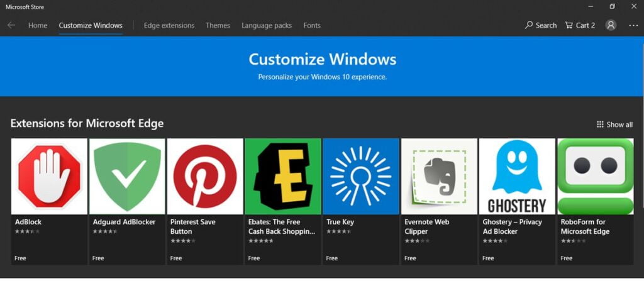Click the RoboForm robot face icon
The height and width of the screenshot is (308, 644).
click(595, 176)
